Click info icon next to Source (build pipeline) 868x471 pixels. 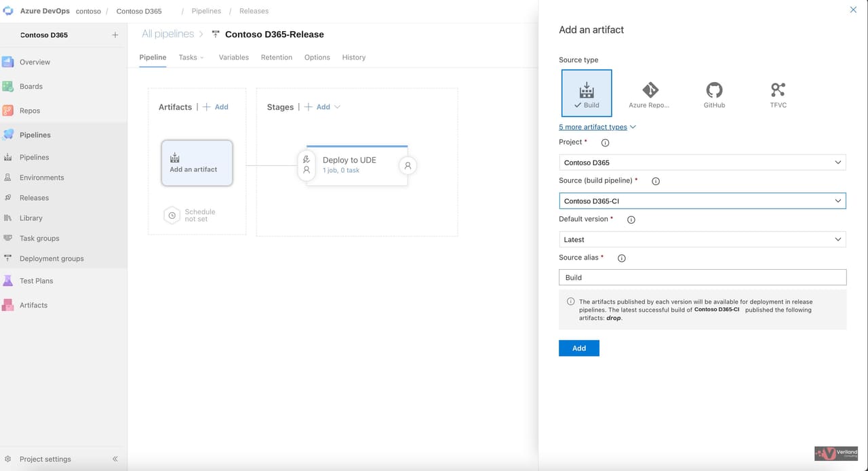point(656,182)
